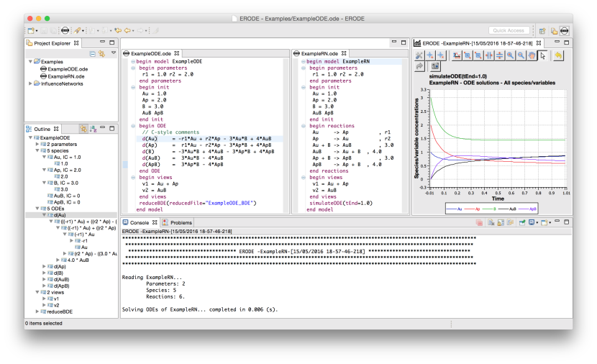Screen dimensions: 597x364
Task: Collapse the 2 views outline node
Action: coord(37,292)
